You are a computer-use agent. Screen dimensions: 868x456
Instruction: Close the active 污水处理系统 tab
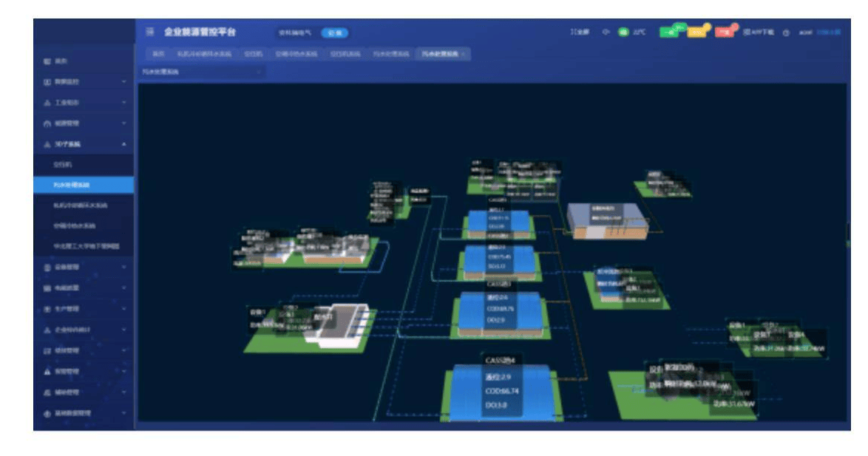[x=463, y=54]
